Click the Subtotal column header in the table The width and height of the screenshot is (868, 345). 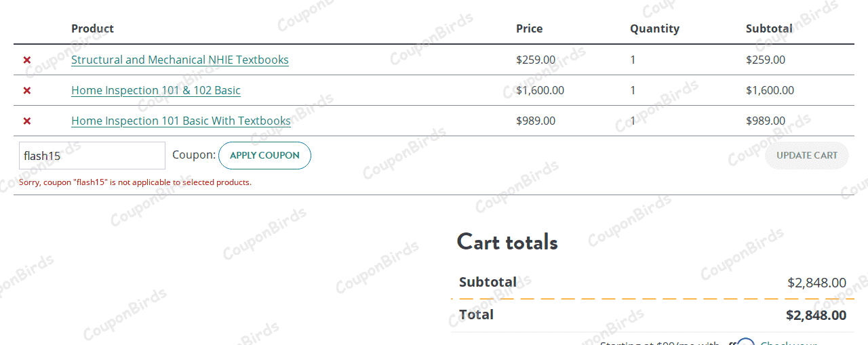pos(769,28)
